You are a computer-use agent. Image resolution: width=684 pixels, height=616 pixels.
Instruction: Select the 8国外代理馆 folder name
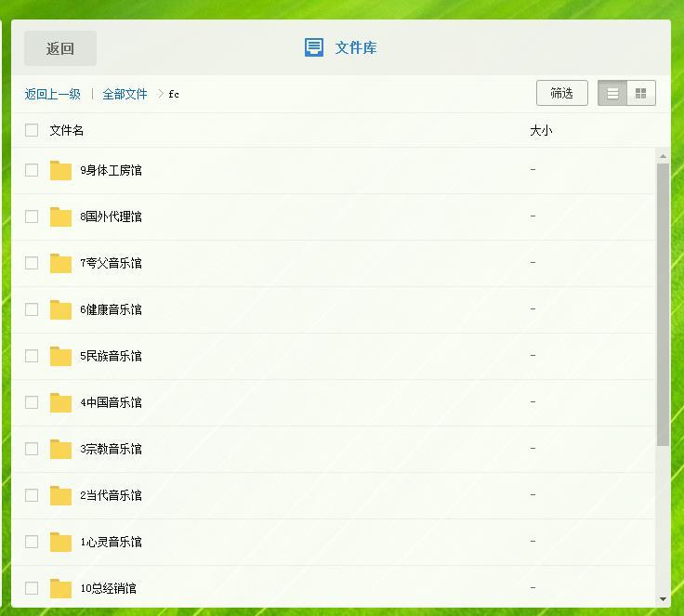coord(111,216)
